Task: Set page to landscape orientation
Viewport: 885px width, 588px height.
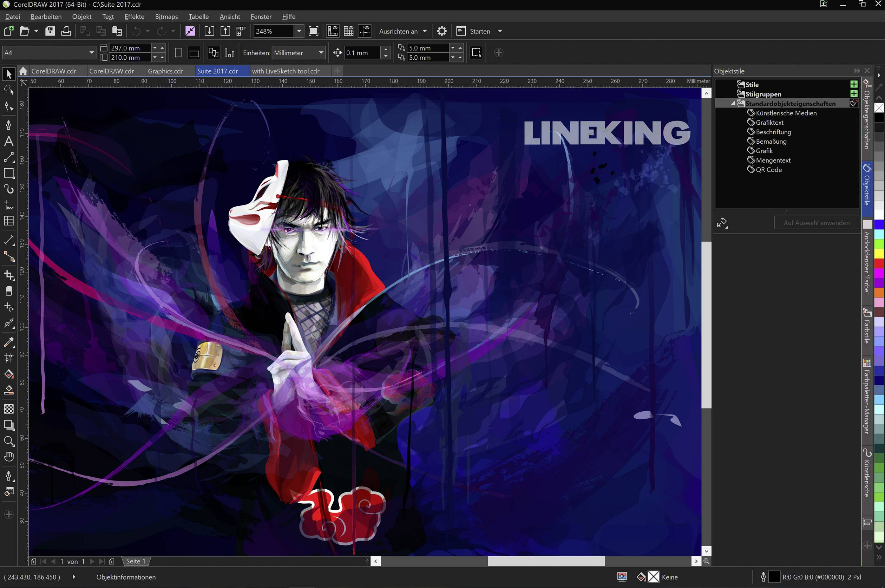Action: [194, 53]
